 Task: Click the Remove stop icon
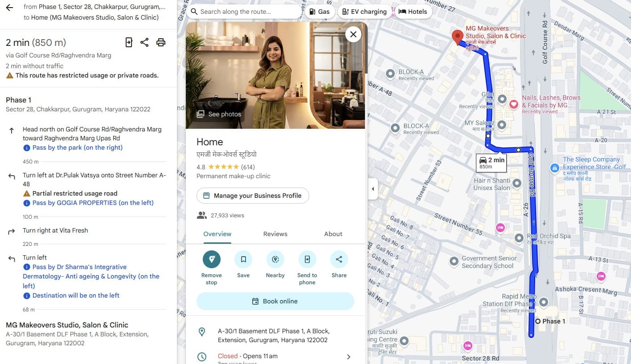212,259
